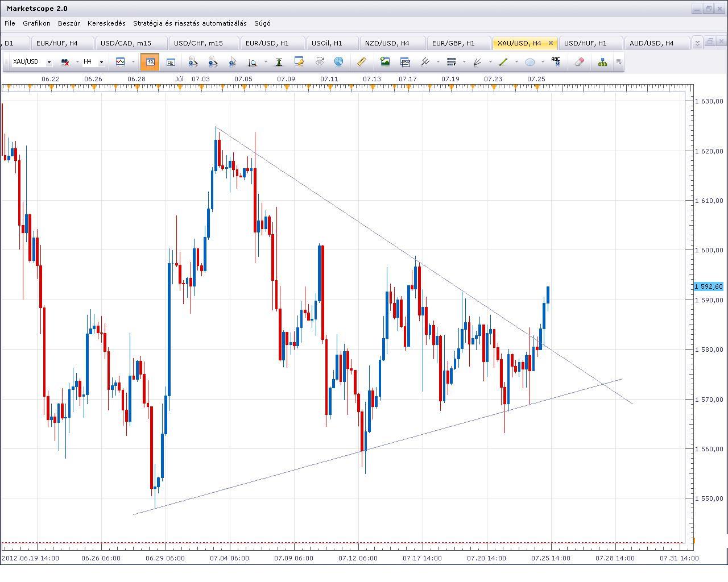The height and width of the screenshot is (582, 728).
Task: Click the greyed-out refresh icon
Action: [320, 61]
